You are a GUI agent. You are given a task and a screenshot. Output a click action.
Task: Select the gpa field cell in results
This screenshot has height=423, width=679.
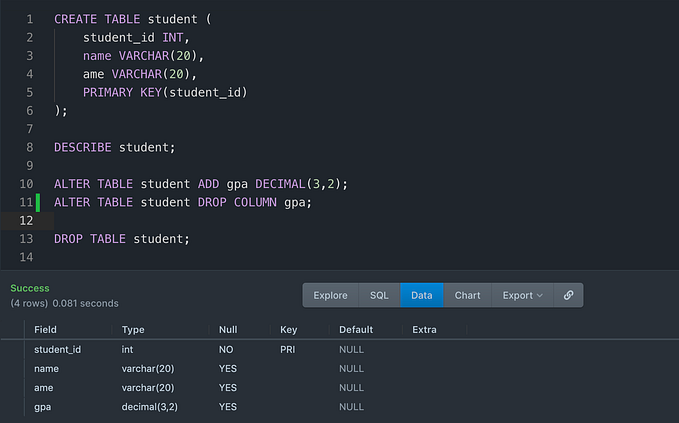(x=42, y=407)
